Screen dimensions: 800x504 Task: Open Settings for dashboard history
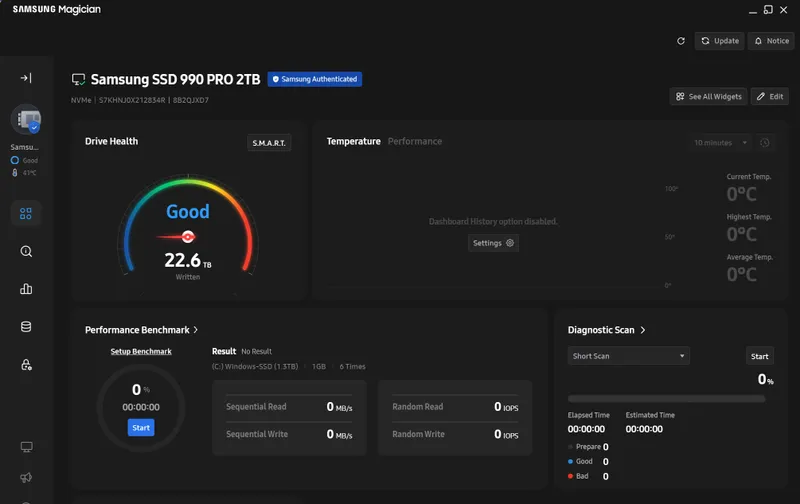pyautogui.click(x=493, y=243)
